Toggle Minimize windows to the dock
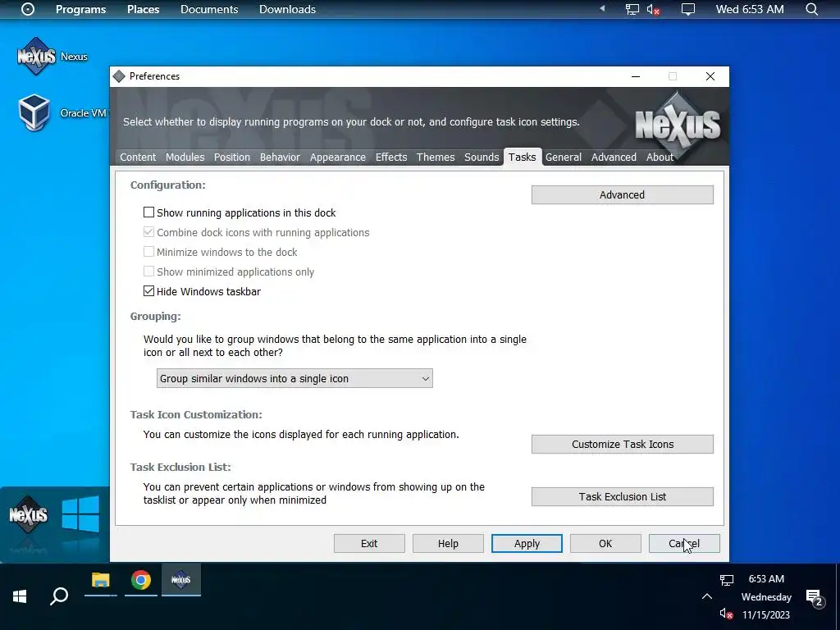This screenshot has width=840, height=630. (x=148, y=252)
